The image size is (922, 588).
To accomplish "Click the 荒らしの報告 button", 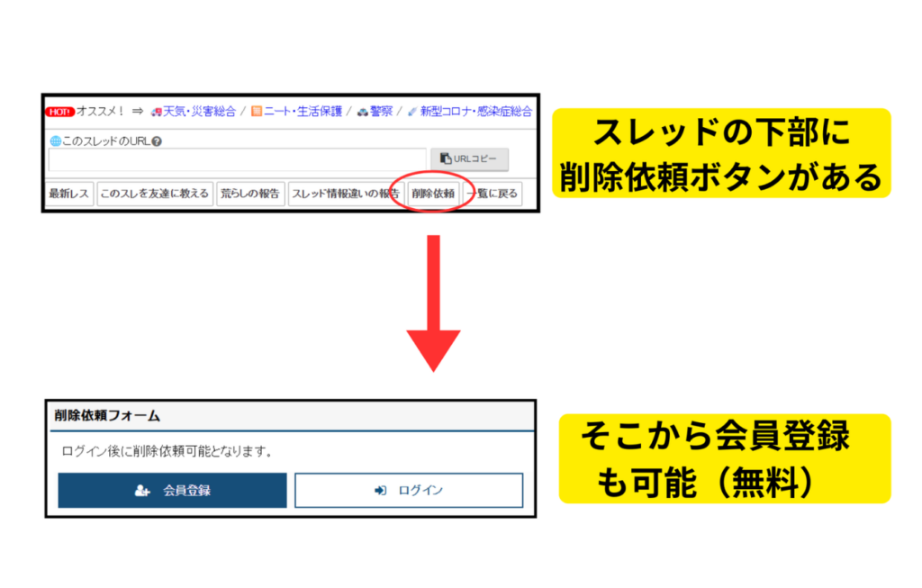I will 250,194.
